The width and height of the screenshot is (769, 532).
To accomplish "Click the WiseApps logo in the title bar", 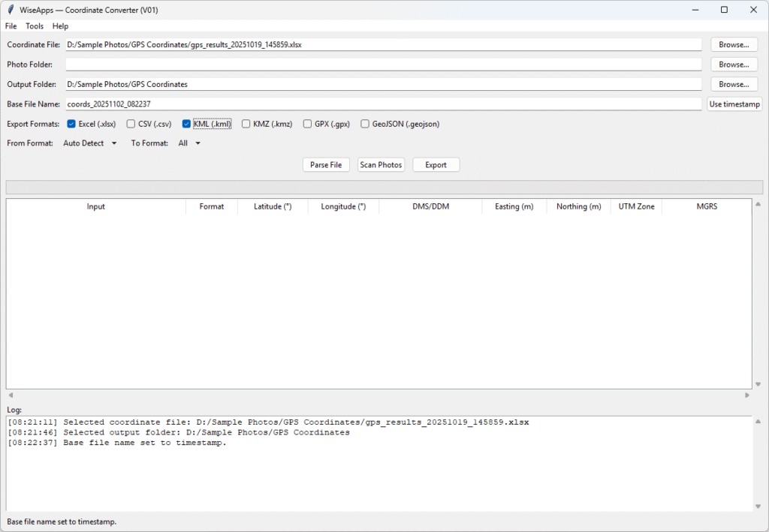I will pyautogui.click(x=9, y=10).
